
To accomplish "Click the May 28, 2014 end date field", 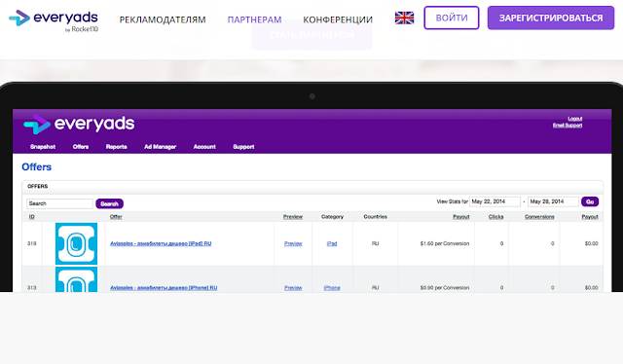I will pyautogui.click(x=553, y=201).
